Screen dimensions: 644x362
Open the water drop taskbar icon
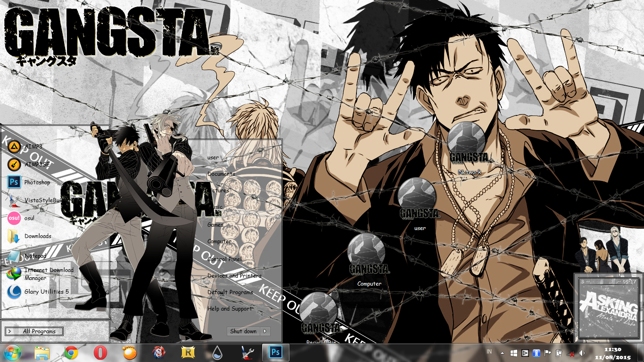click(217, 353)
